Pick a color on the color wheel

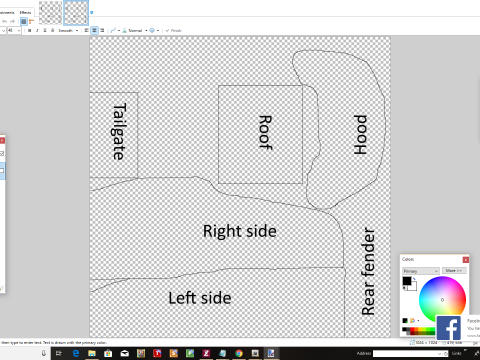(x=442, y=299)
